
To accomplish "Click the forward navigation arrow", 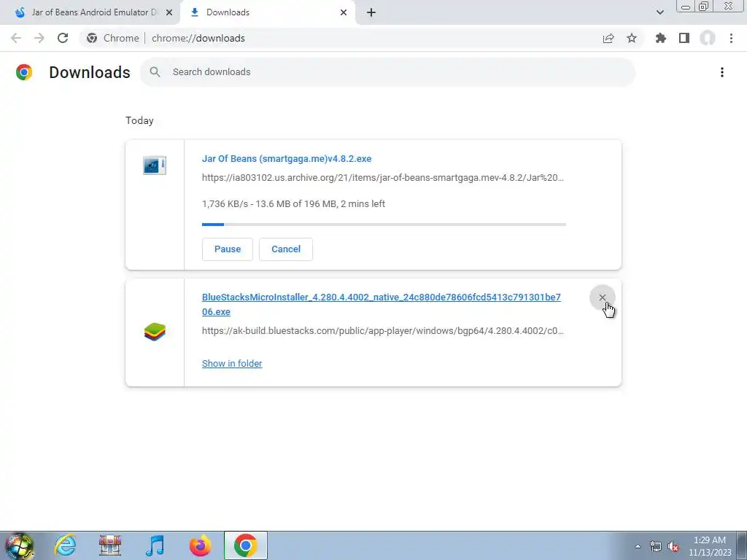I will tap(39, 38).
